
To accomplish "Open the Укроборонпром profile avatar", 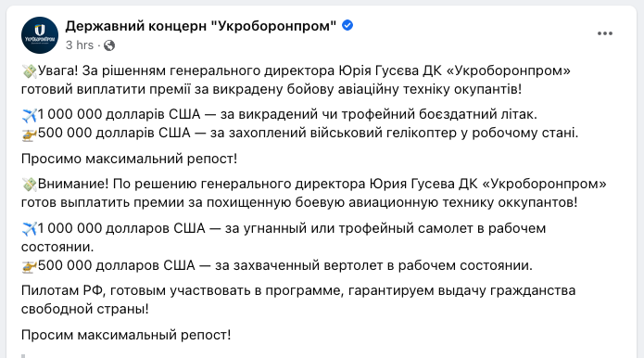I will click(x=40, y=35).
